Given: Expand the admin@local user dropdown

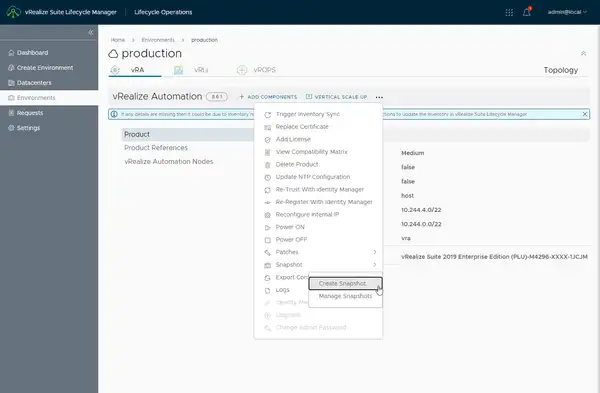Looking at the screenshot, I should tap(567, 12).
